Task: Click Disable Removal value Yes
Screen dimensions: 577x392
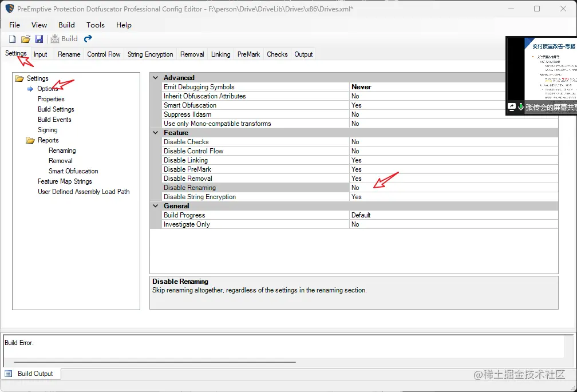Action: [x=453, y=179]
